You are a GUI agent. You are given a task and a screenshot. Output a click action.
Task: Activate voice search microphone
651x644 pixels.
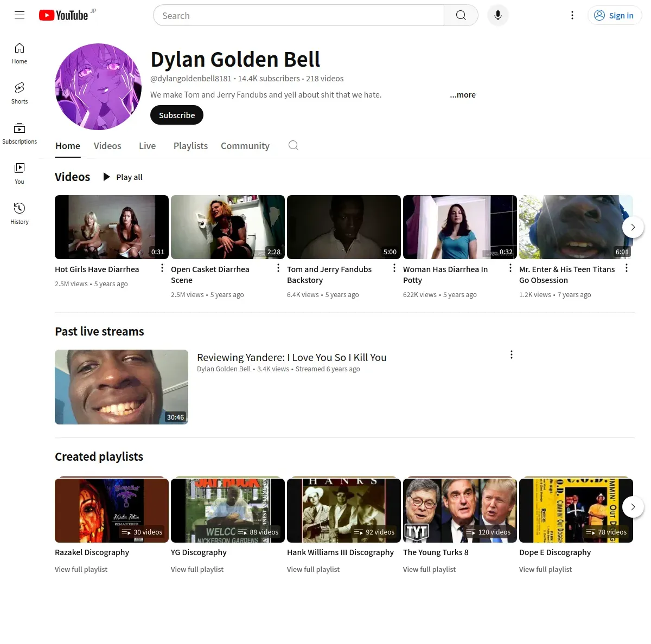coord(498,15)
